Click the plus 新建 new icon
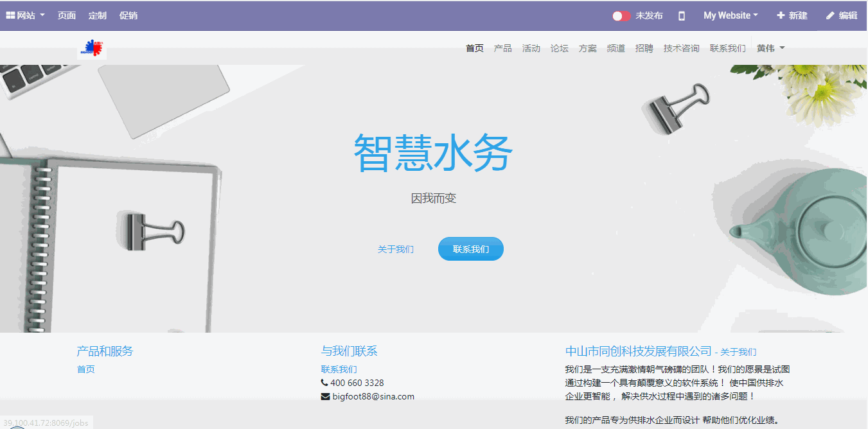 point(781,15)
